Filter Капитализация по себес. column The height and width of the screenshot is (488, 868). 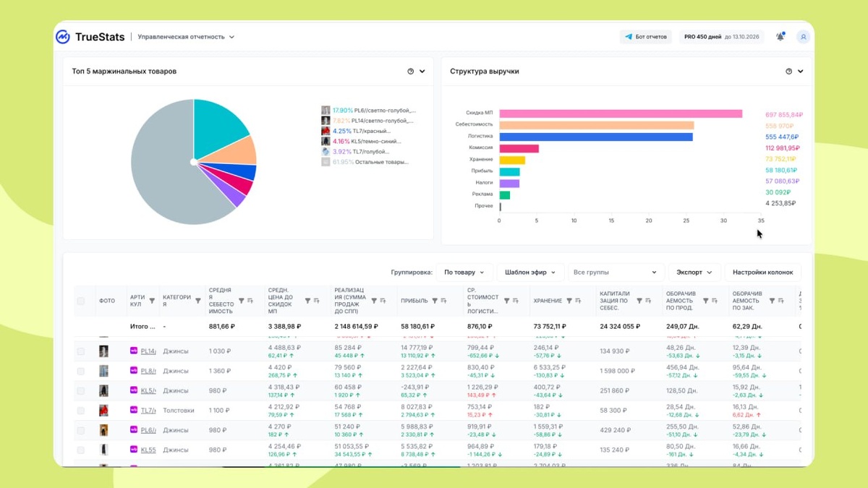639,301
